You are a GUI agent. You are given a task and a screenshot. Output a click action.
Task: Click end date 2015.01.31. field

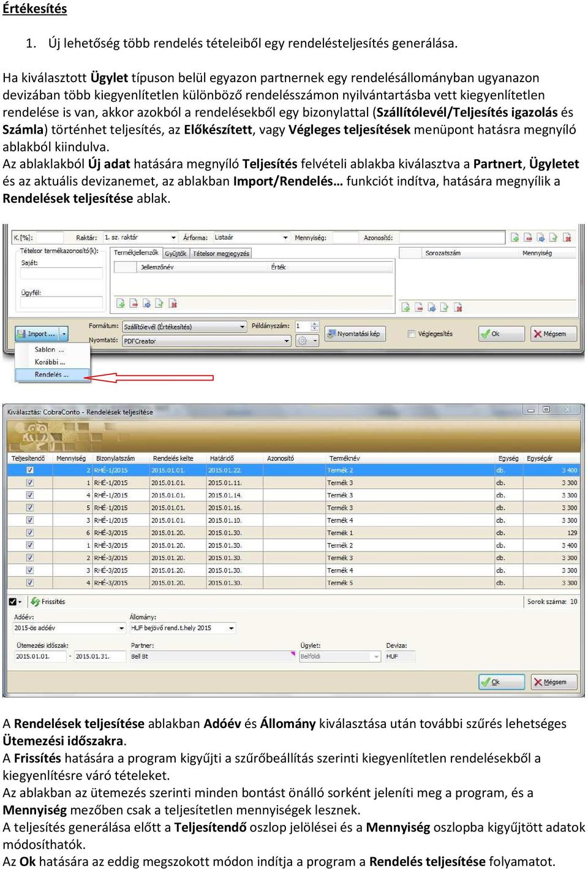pos(99,656)
